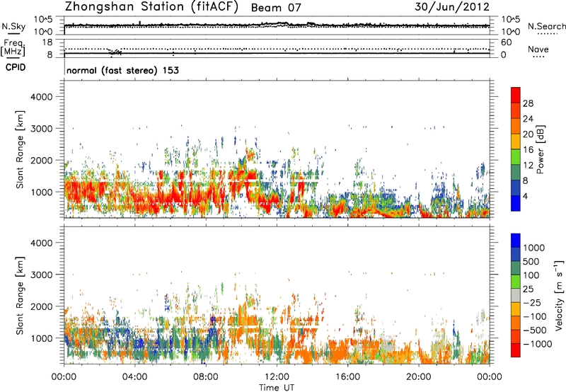Click the 'Beam 07' label
This screenshot has width=566, height=392.
point(276,8)
